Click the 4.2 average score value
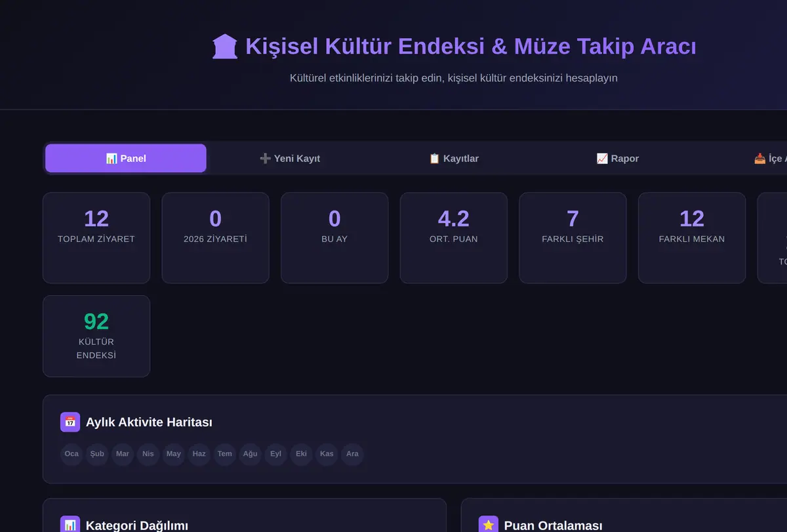Image resolution: width=787 pixels, height=532 pixels. tap(454, 218)
